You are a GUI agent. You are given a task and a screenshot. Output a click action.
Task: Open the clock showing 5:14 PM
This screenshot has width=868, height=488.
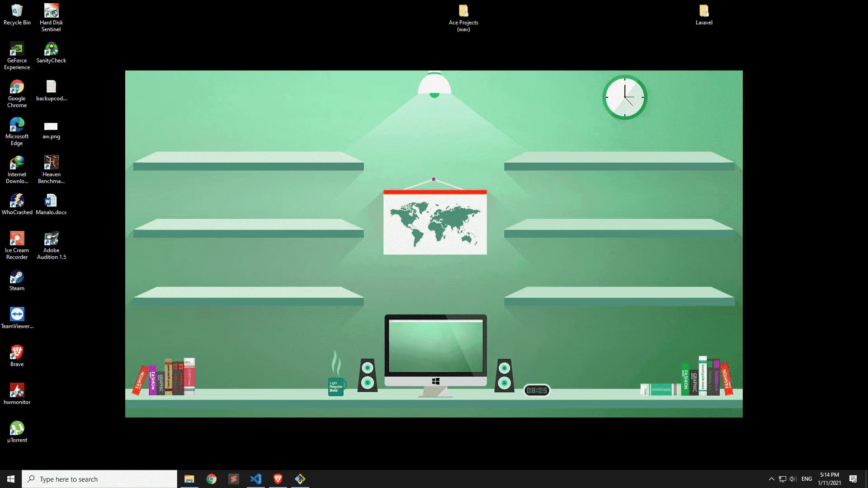coord(829,479)
